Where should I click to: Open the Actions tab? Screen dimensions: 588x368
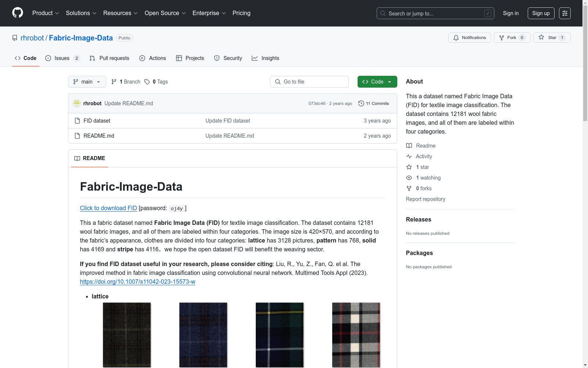(153, 58)
